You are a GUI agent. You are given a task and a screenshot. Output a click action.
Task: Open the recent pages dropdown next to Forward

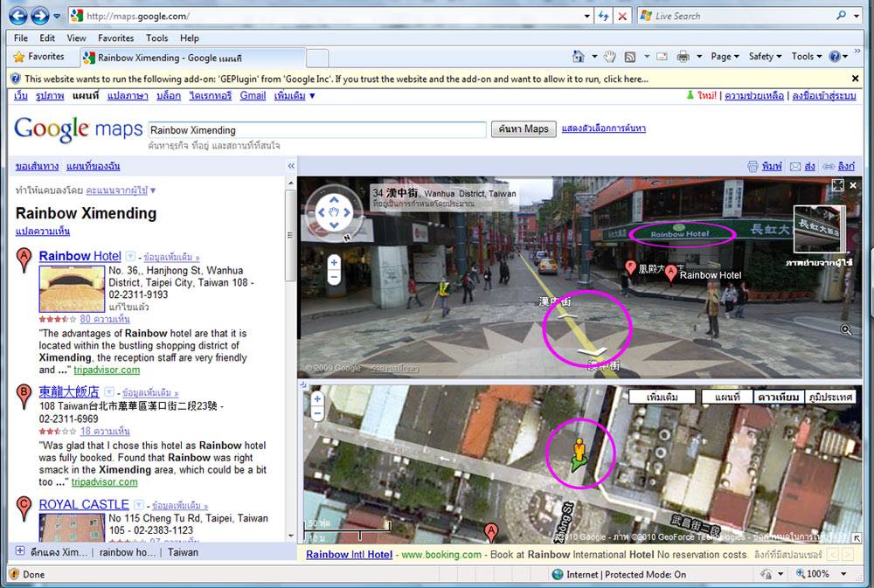click(x=57, y=16)
